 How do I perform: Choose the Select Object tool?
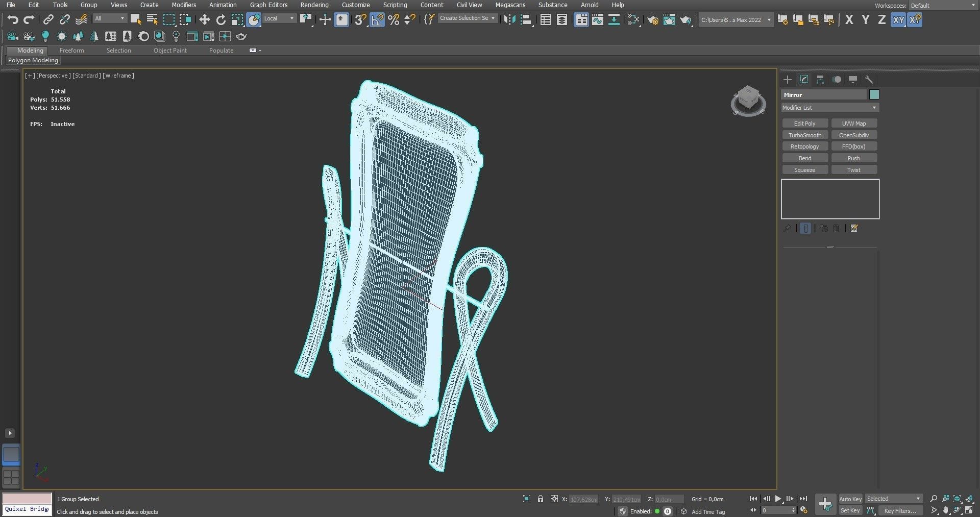136,20
